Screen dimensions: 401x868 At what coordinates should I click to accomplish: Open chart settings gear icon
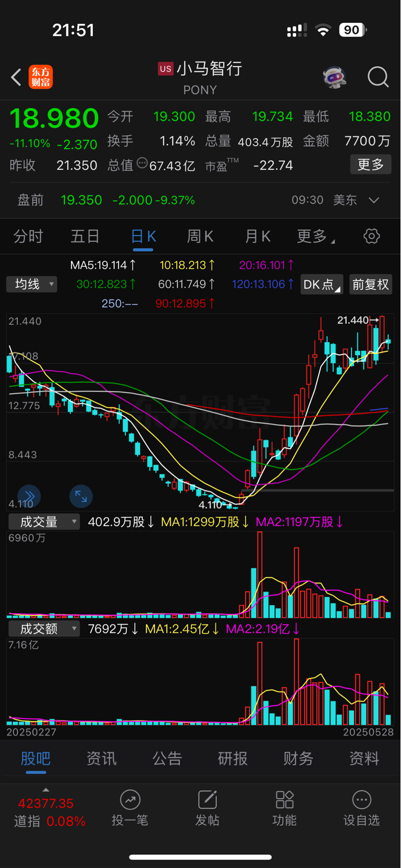371,236
